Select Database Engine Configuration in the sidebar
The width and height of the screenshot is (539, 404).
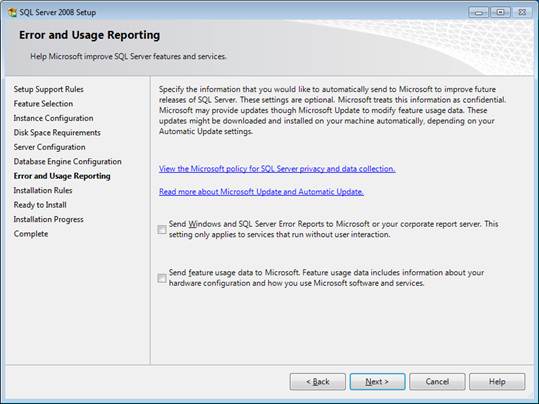[x=67, y=162]
